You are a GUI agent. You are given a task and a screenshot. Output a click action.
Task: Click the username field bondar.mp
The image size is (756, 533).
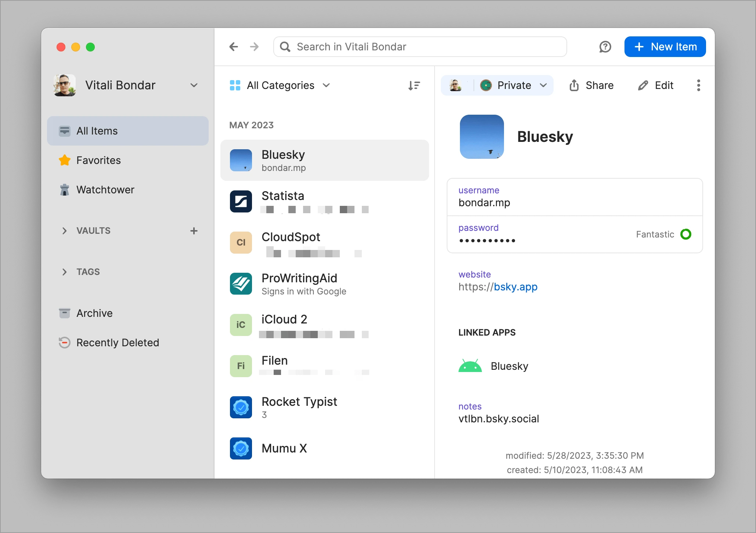575,197
